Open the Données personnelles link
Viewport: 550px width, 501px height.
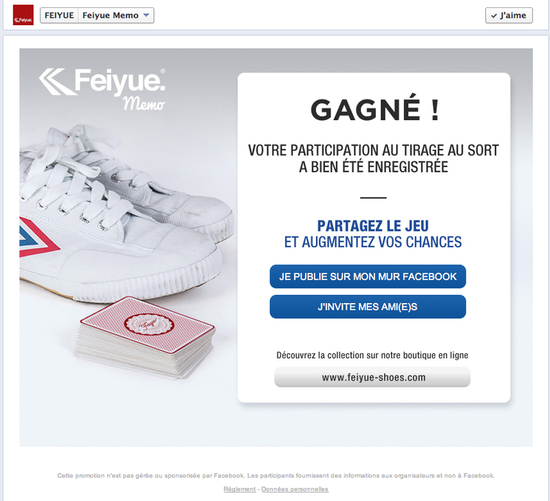point(295,489)
